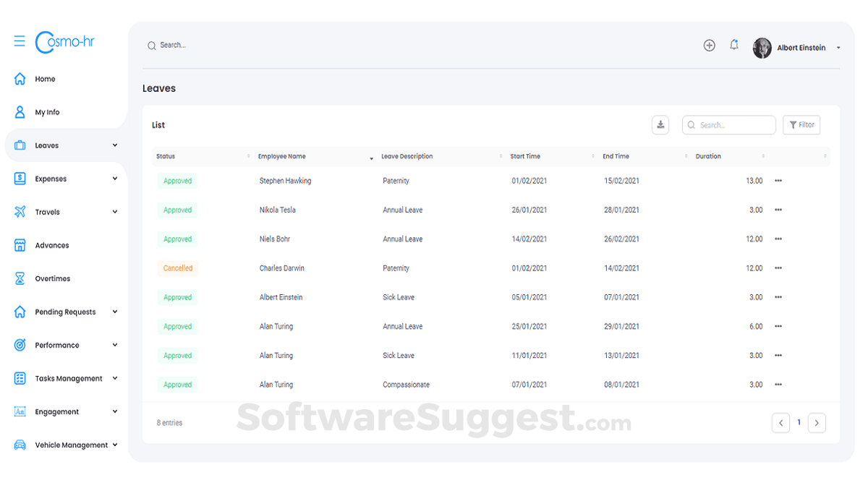Click the Compassionate leave description
The width and height of the screenshot is (868, 488).
point(406,385)
